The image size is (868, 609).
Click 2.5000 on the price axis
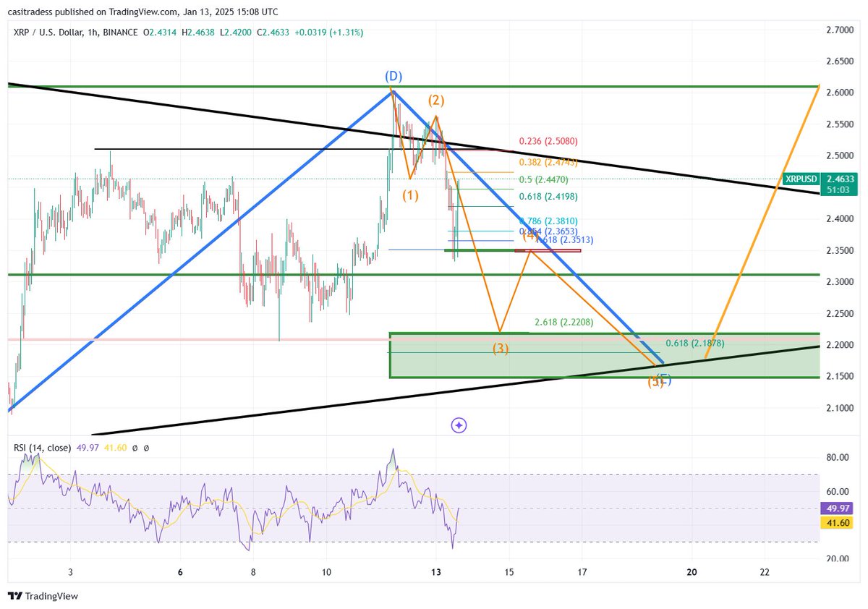pyautogui.click(x=839, y=156)
